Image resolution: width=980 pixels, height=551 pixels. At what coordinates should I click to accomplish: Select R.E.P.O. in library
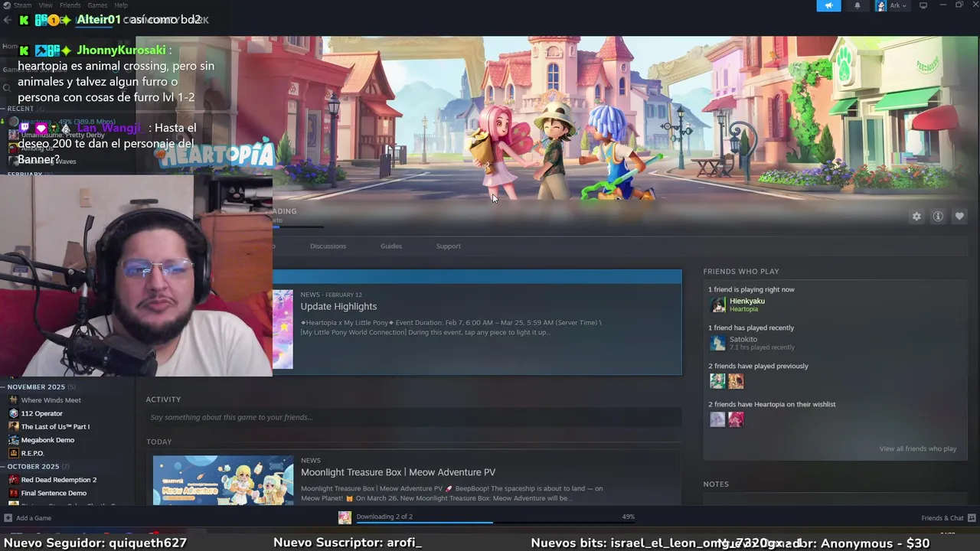(x=33, y=453)
